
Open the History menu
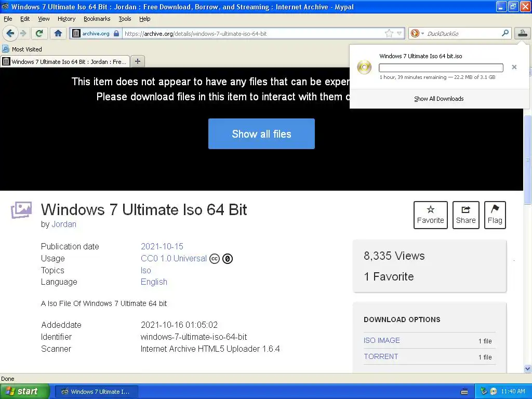click(x=66, y=19)
